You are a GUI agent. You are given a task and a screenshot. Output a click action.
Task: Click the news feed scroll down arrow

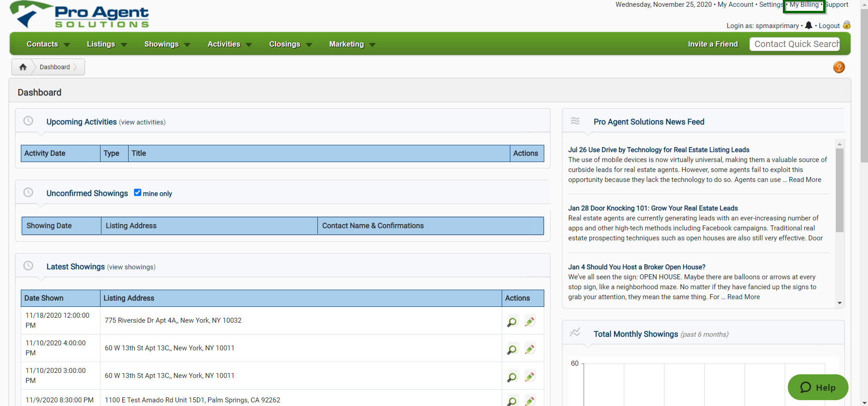click(839, 303)
